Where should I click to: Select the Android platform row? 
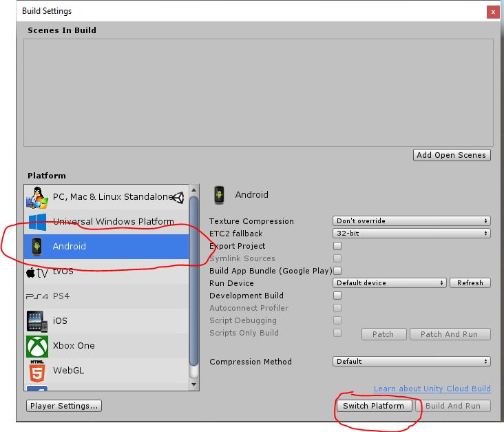pos(107,247)
